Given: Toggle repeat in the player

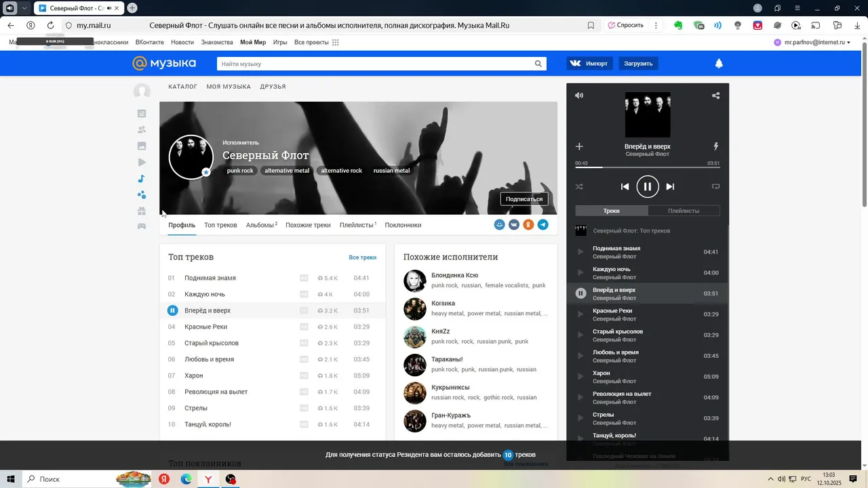Looking at the screenshot, I should tap(715, 186).
